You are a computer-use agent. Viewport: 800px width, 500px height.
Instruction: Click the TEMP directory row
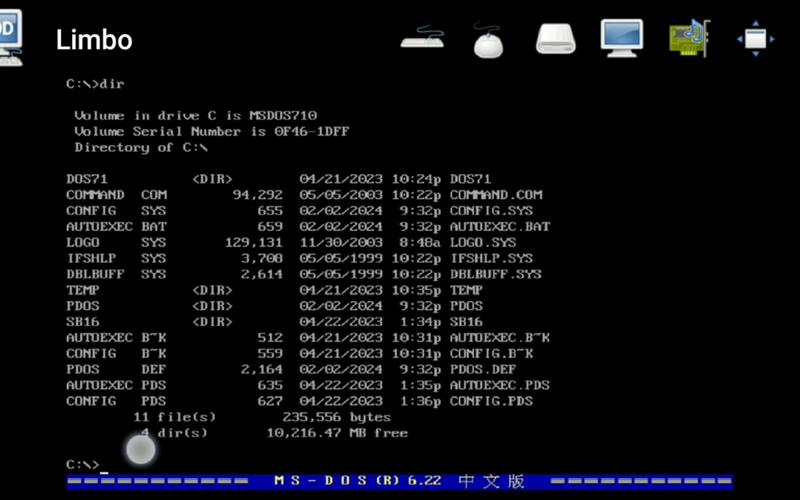[274, 290]
